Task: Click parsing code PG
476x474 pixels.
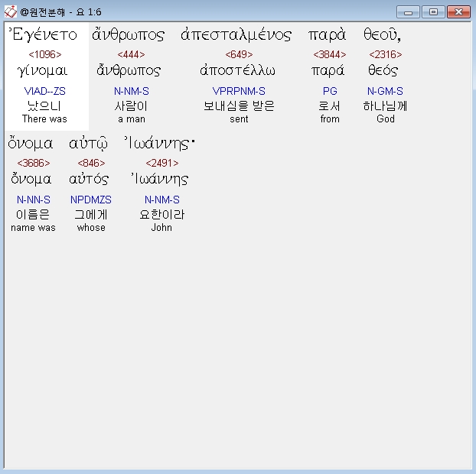Action: 330,91
